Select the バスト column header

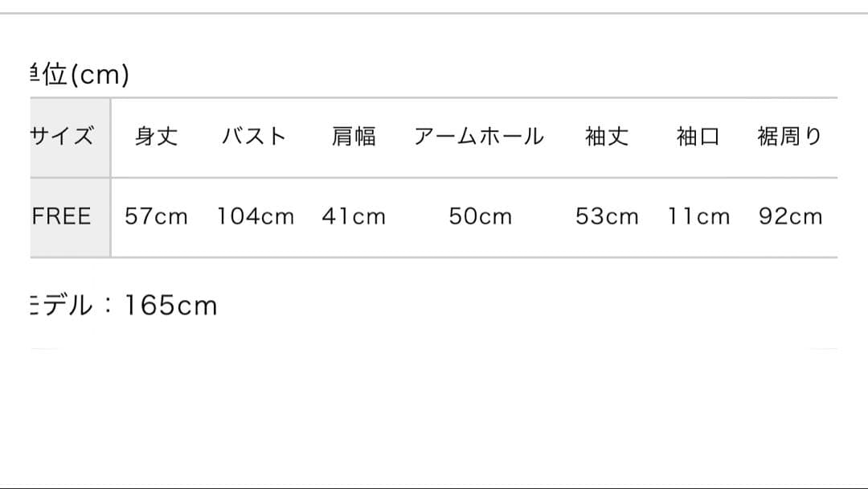[255, 137]
